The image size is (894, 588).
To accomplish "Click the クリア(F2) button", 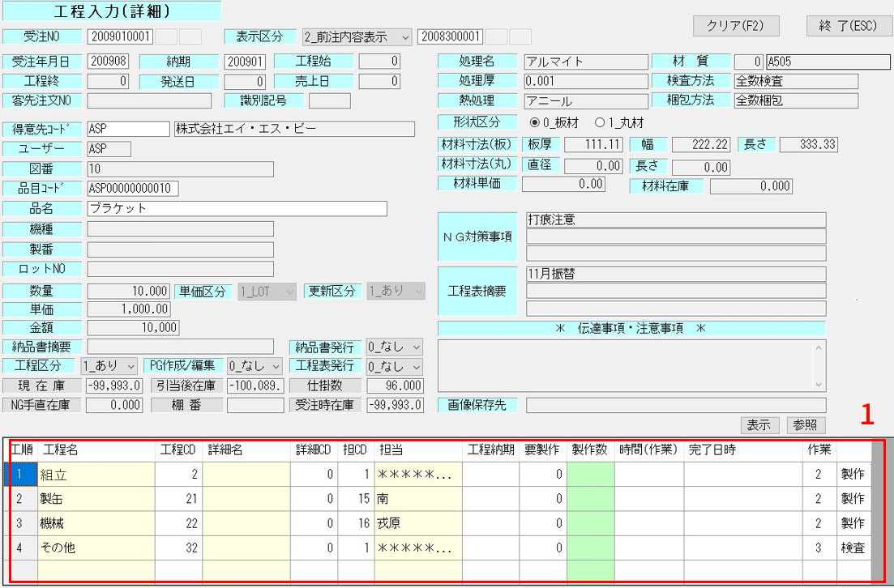I will coord(735,26).
